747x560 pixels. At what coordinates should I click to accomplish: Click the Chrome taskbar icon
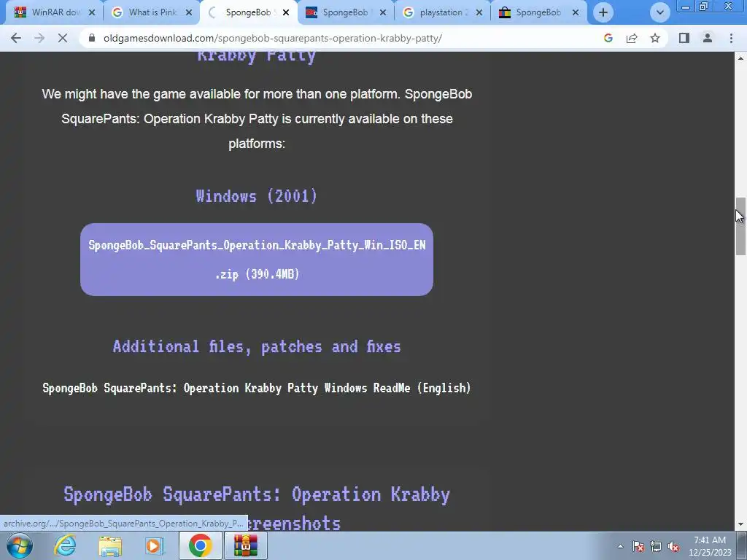pos(200,545)
